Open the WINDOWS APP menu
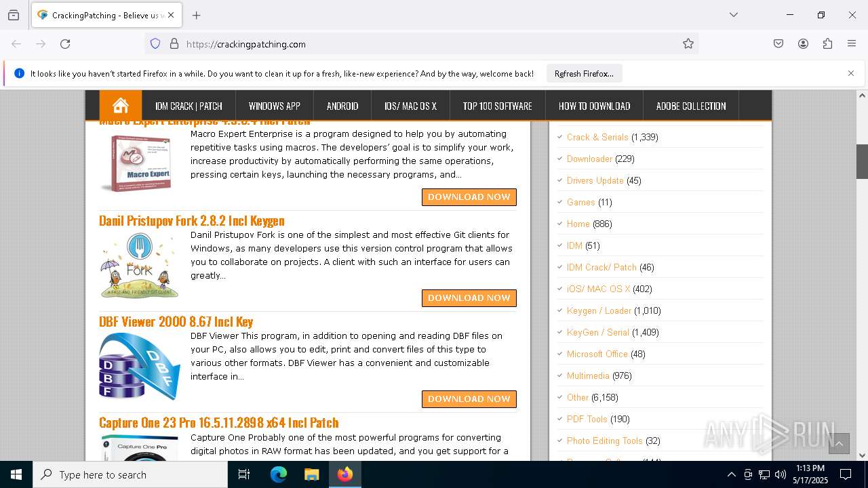The height and width of the screenshot is (488, 868). pyautogui.click(x=275, y=106)
